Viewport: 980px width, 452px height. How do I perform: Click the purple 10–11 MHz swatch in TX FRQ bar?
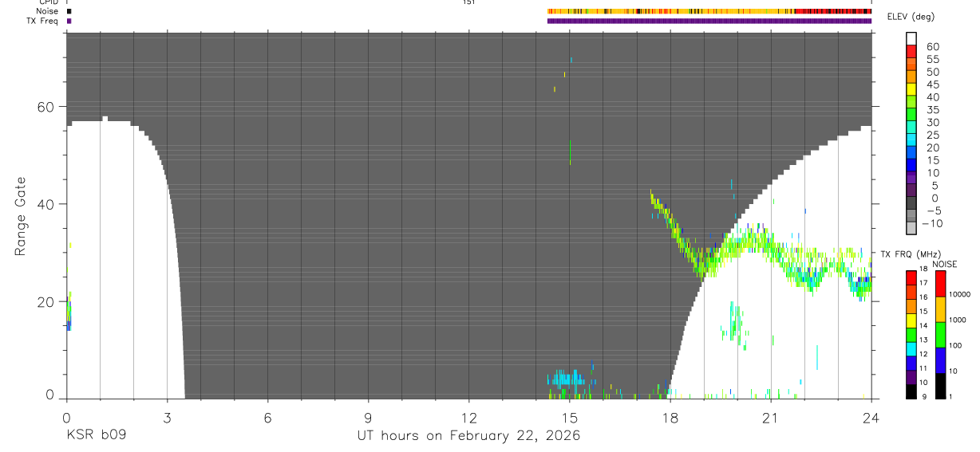pos(911,377)
